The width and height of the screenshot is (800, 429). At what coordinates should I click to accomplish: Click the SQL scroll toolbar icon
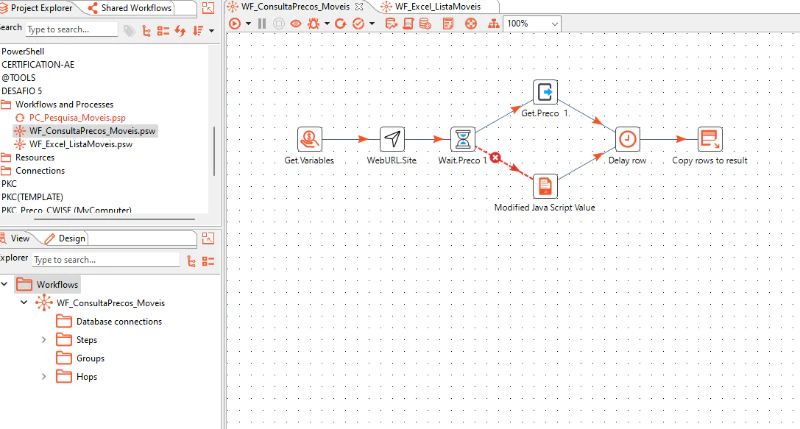click(x=408, y=23)
